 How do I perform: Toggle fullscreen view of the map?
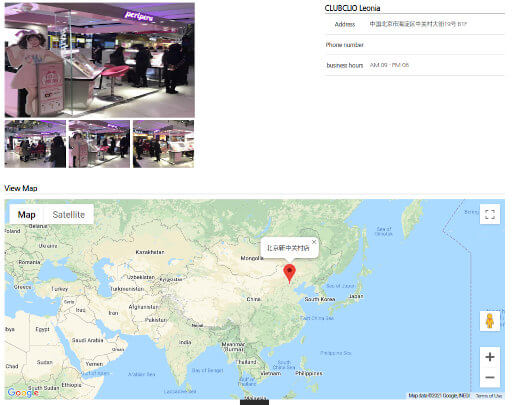490,214
